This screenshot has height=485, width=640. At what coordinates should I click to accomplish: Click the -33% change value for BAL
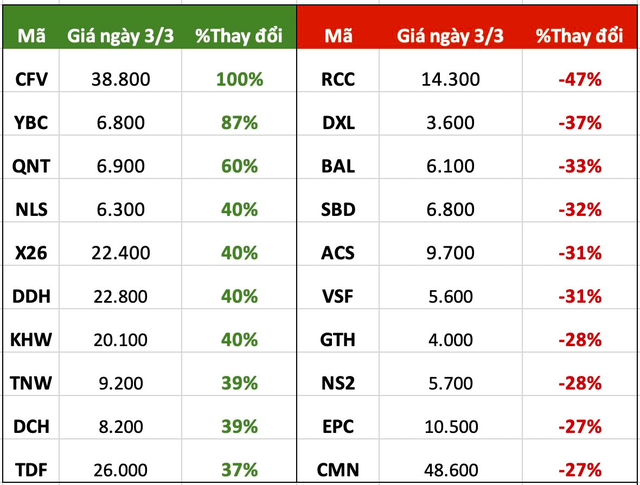click(580, 165)
